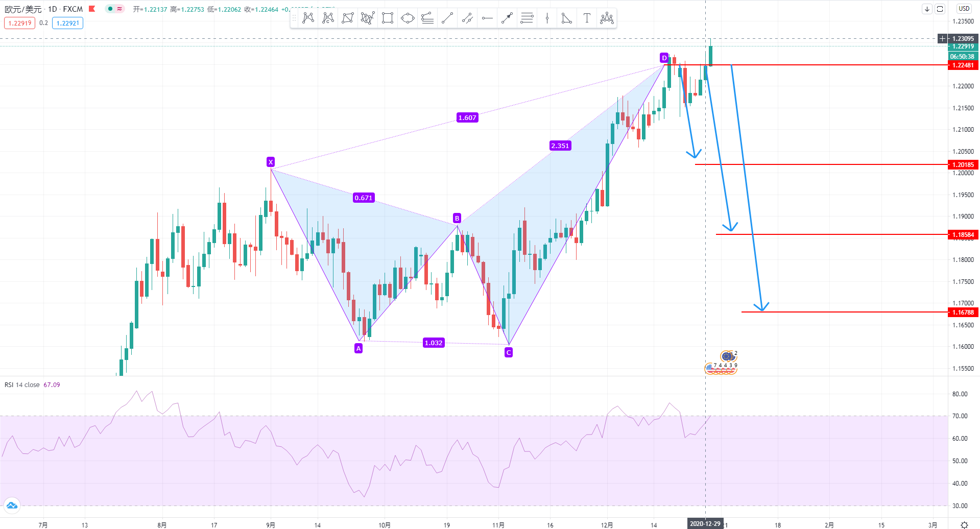Click the 2.351 ratio label
The width and height of the screenshot is (980, 529).
(x=560, y=146)
